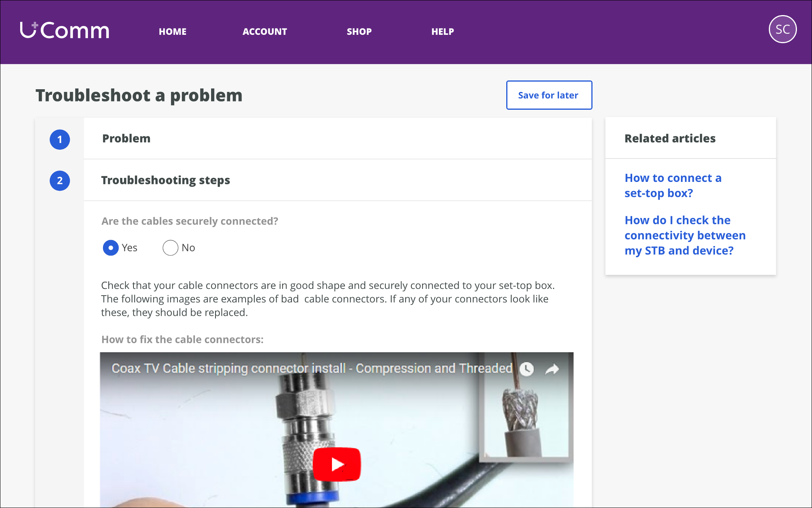Collapse the Troubleshooting steps section
Viewport: 812px width, 508px height.
pyautogui.click(x=166, y=180)
